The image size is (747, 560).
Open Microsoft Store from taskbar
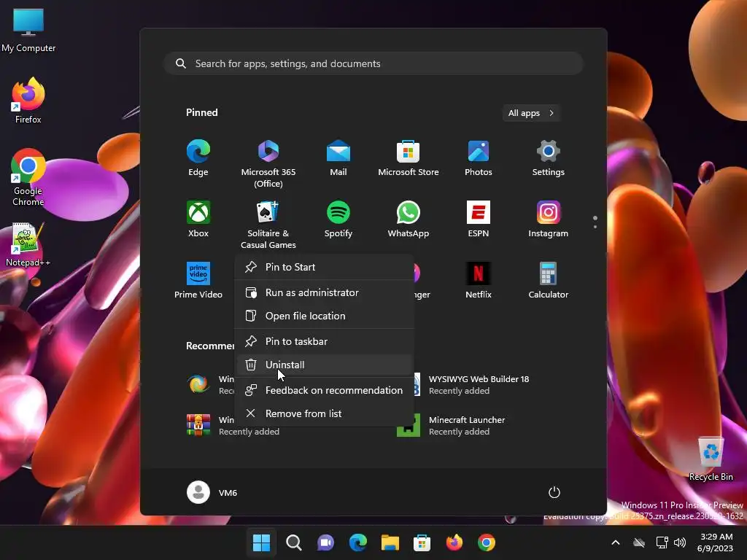pyautogui.click(x=422, y=542)
